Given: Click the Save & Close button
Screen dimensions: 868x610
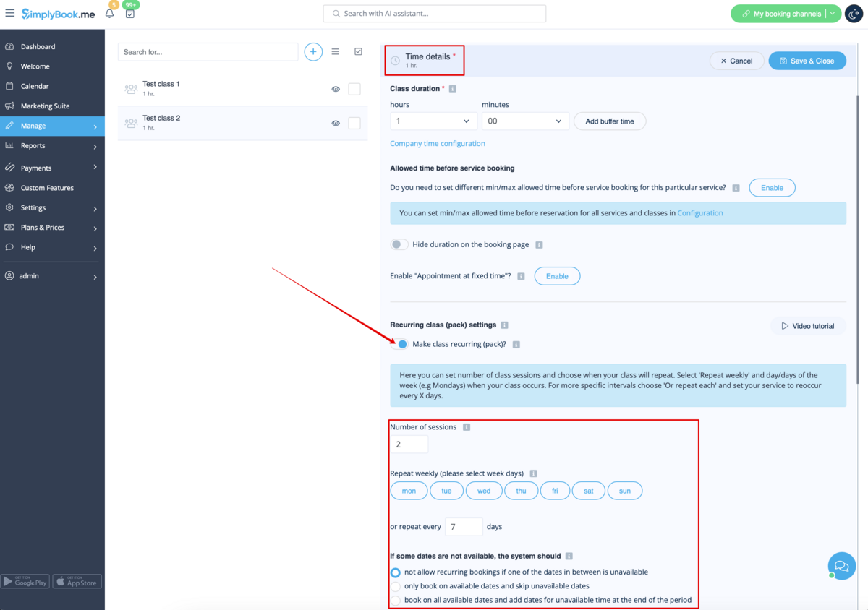Looking at the screenshot, I should 807,61.
